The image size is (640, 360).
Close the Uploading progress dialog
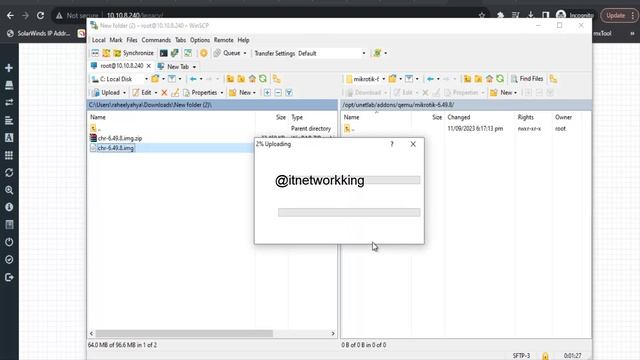413,144
